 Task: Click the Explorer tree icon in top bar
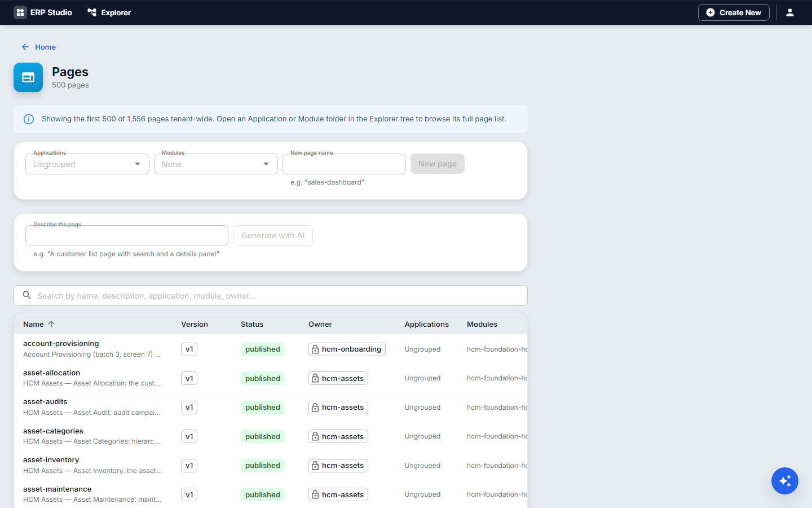(x=92, y=12)
